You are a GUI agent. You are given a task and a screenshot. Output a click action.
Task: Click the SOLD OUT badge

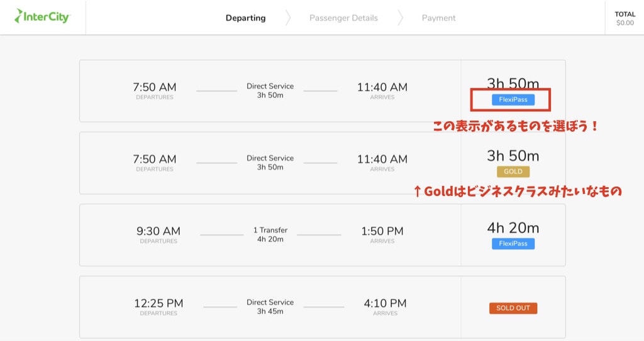coord(513,308)
